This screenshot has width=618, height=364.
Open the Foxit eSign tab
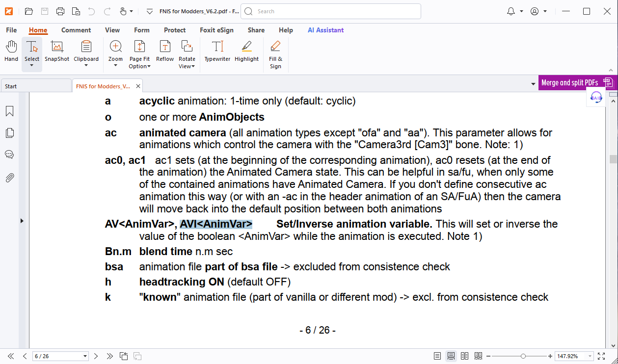point(216,30)
